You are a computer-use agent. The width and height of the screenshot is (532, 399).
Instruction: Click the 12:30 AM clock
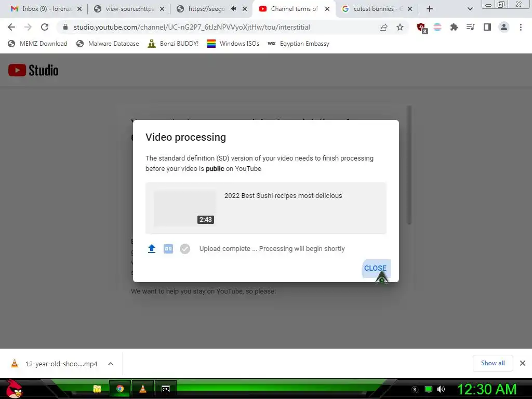[x=487, y=389]
